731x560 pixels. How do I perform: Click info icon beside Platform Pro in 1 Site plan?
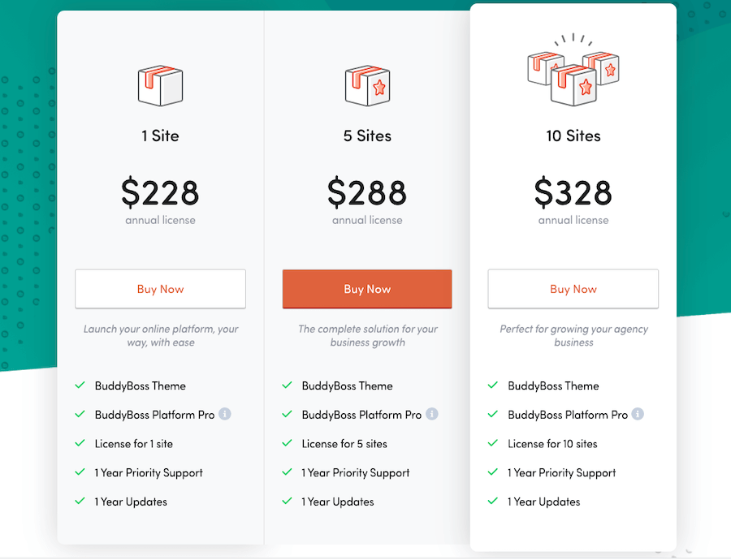click(225, 414)
